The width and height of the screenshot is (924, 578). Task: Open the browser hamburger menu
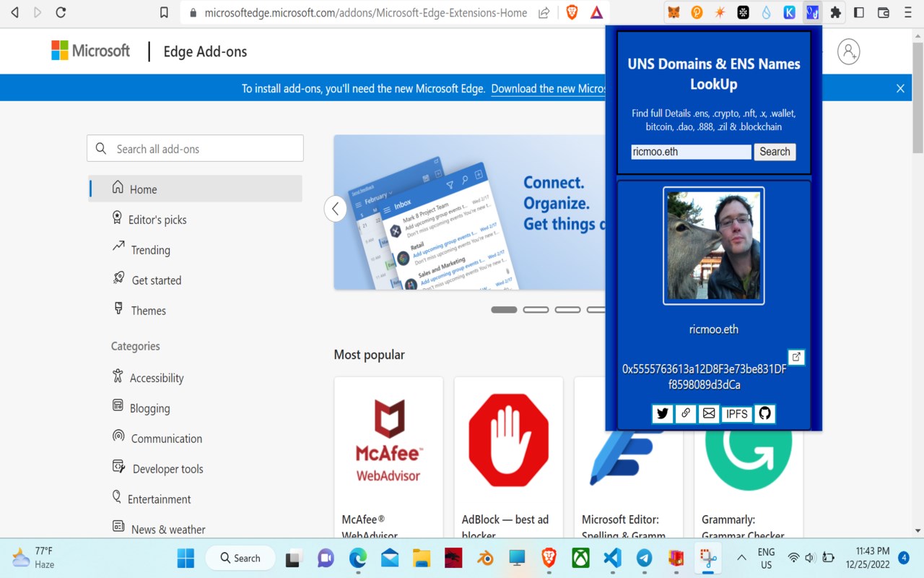click(907, 12)
